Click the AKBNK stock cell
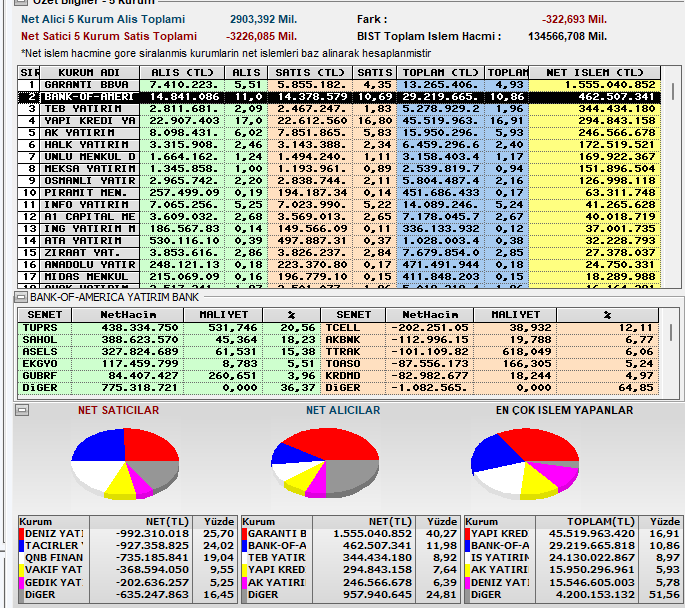The height and width of the screenshot is (608, 685). (x=353, y=340)
